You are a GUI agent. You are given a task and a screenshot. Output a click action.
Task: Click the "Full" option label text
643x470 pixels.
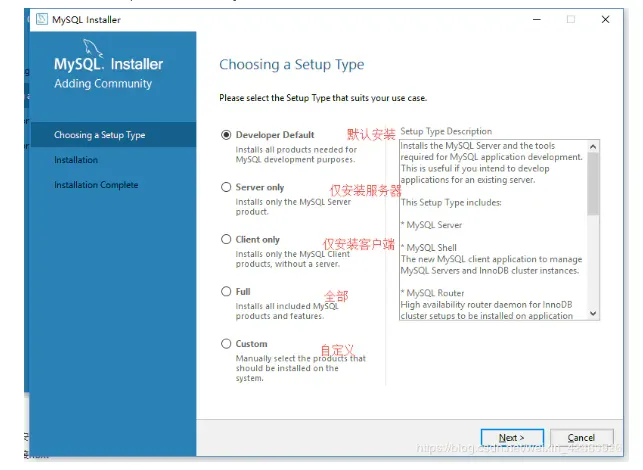(243, 292)
